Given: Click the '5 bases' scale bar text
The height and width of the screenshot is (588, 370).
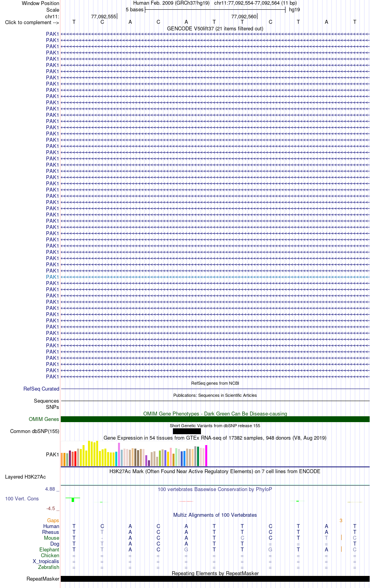Looking at the screenshot, I should pyautogui.click(x=135, y=9).
